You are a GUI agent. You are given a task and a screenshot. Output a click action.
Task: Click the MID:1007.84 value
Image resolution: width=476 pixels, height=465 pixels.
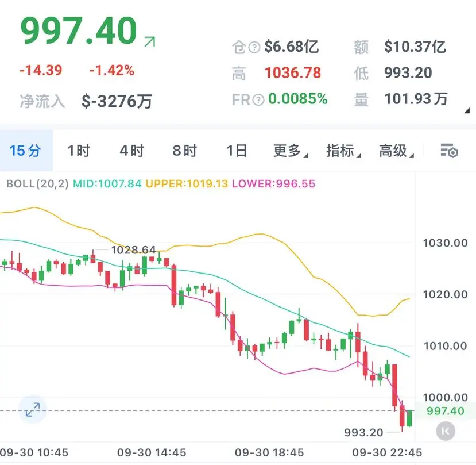click(107, 183)
